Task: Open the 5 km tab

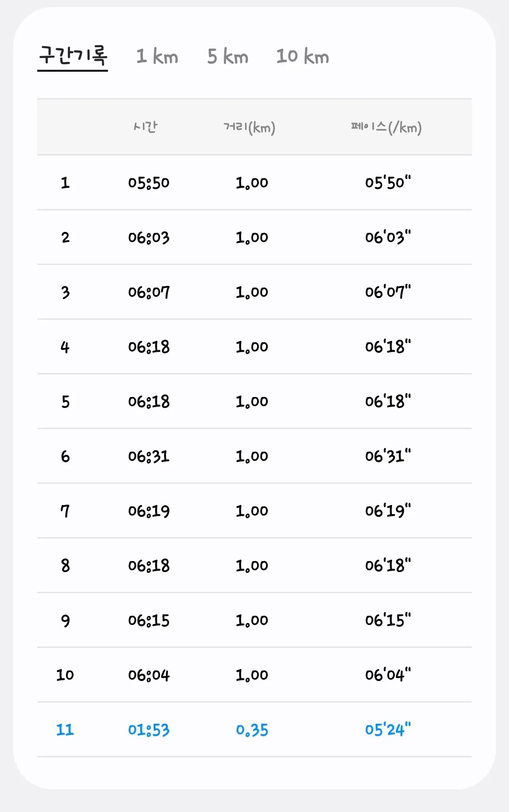Action: (228, 57)
